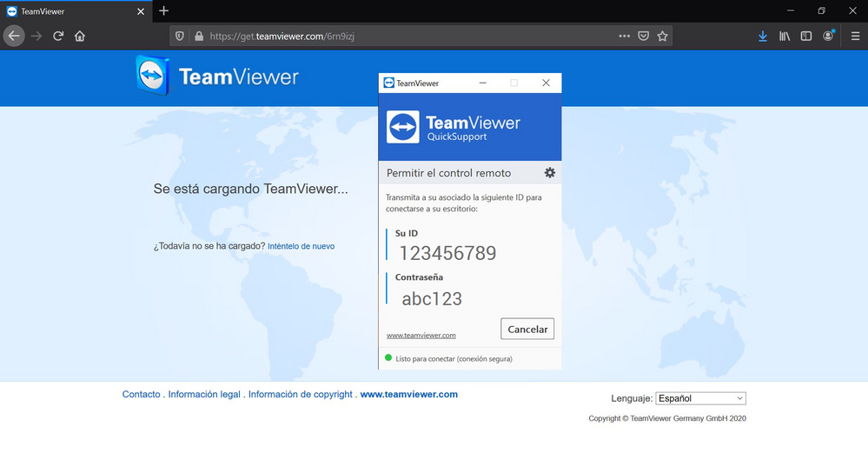
Task: Open the Información legal footer link
Action: tap(204, 394)
